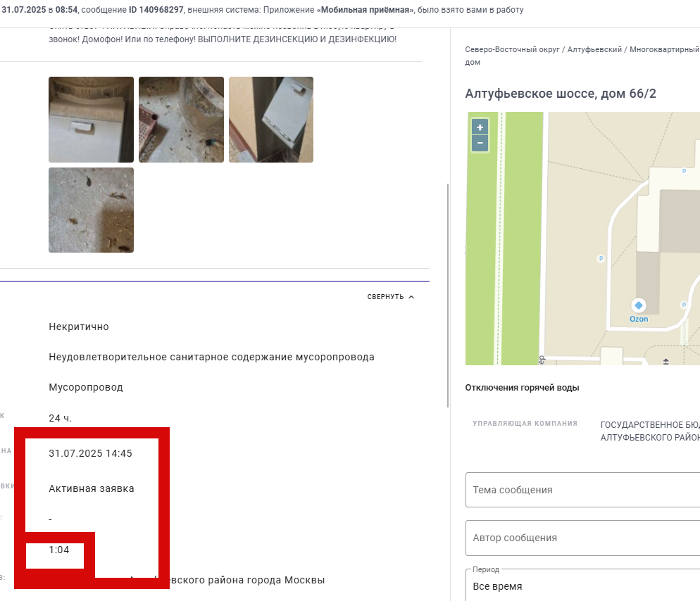Click the message ID 140968297 in the header

pos(156,10)
